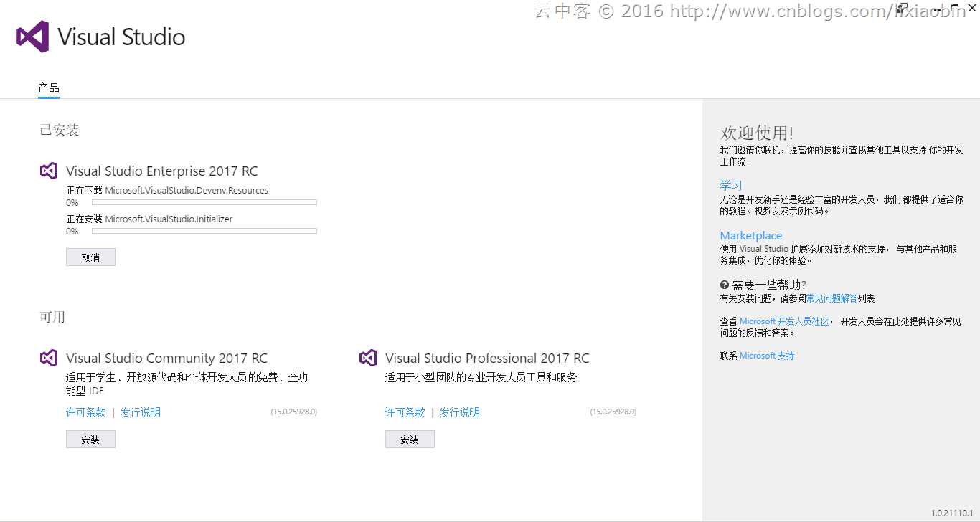Open the 学习 link

tap(731, 186)
